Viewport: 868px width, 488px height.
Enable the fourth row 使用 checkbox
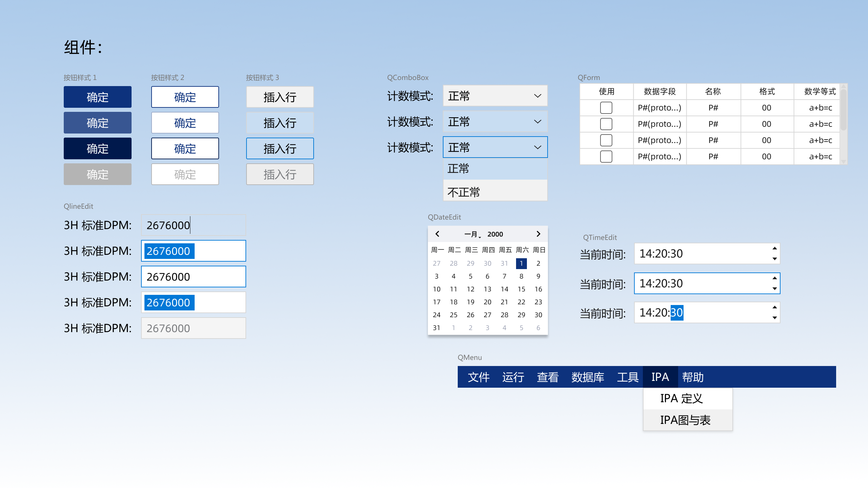pyautogui.click(x=606, y=157)
